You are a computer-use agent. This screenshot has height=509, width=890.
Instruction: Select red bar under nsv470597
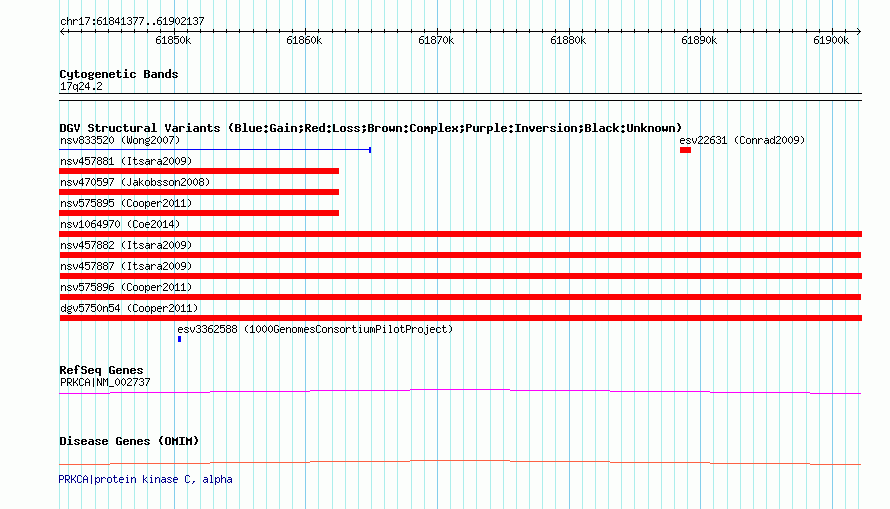pos(199,192)
